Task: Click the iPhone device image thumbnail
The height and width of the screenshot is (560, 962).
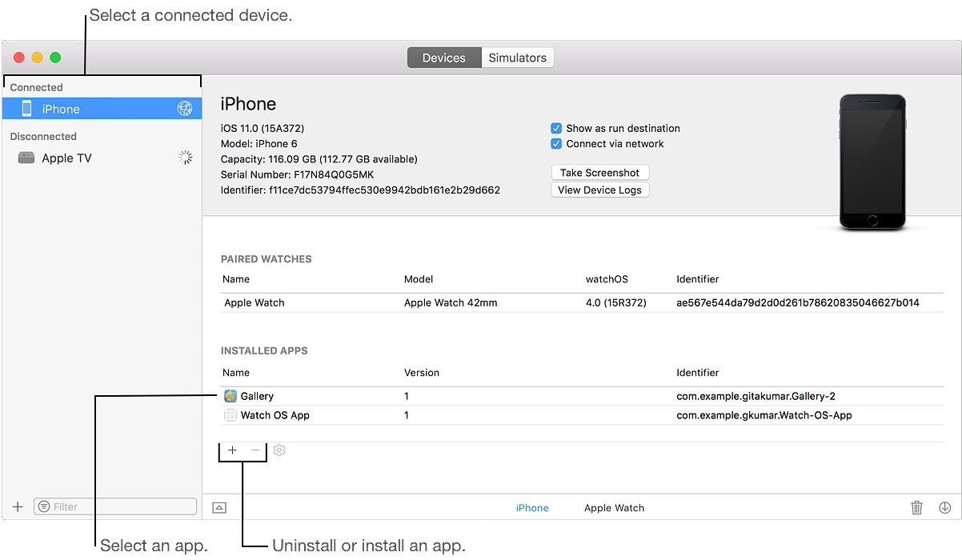Action: click(x=872, y=162)
